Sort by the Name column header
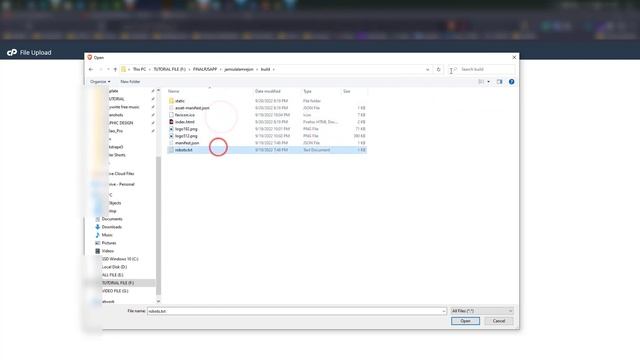This screenshot has width=640, height=360. click(x=173, y=91)
